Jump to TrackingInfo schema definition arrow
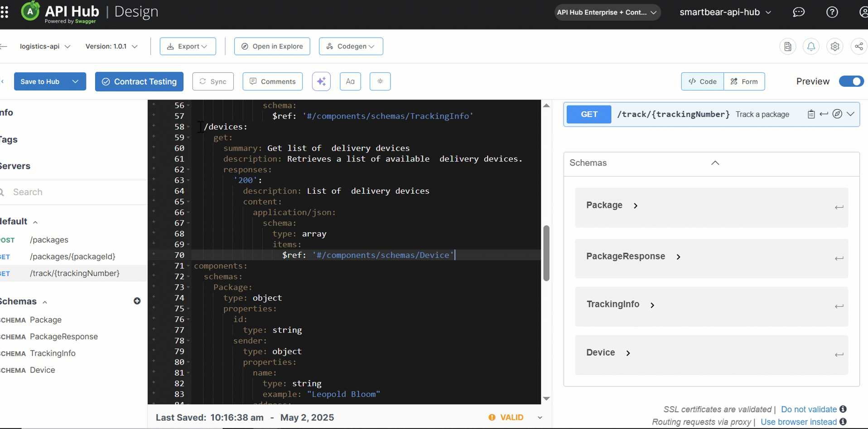Image resolution: width=868 pixels, height=429 pixels. click(839, 306)
